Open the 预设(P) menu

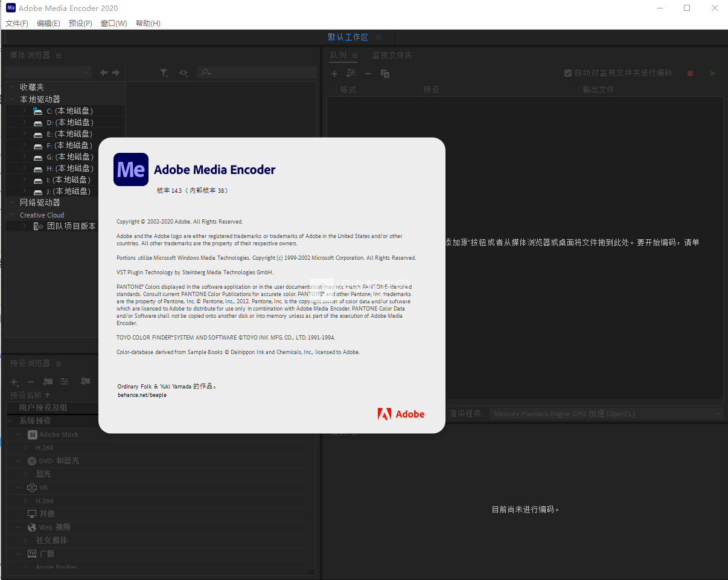[80, 24]
